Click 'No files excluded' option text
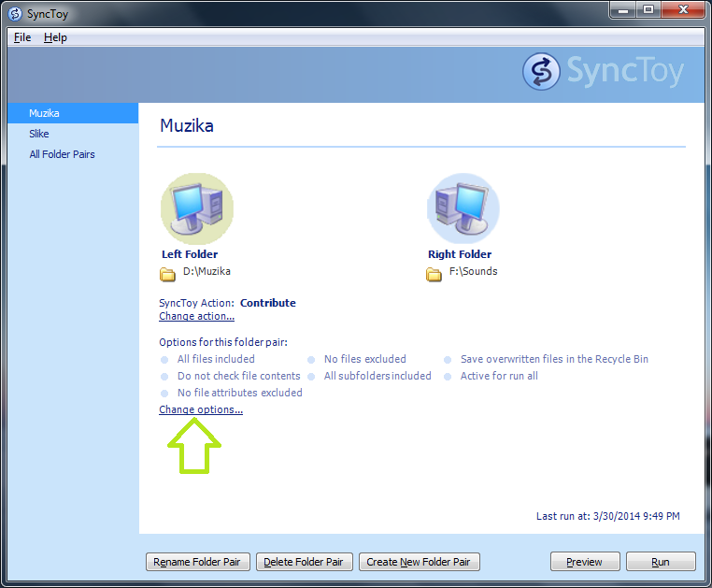 click(x=365, y=359)
